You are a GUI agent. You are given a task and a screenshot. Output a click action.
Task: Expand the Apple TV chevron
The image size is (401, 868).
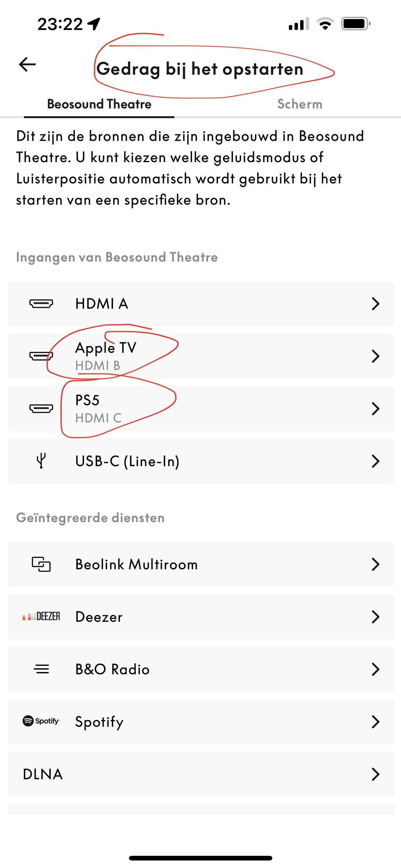click(375, 356)
